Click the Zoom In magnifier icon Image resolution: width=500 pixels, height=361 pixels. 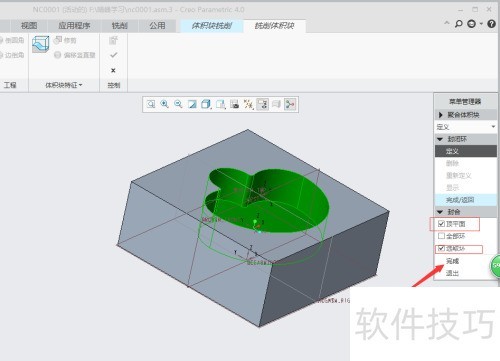[164, 104]
